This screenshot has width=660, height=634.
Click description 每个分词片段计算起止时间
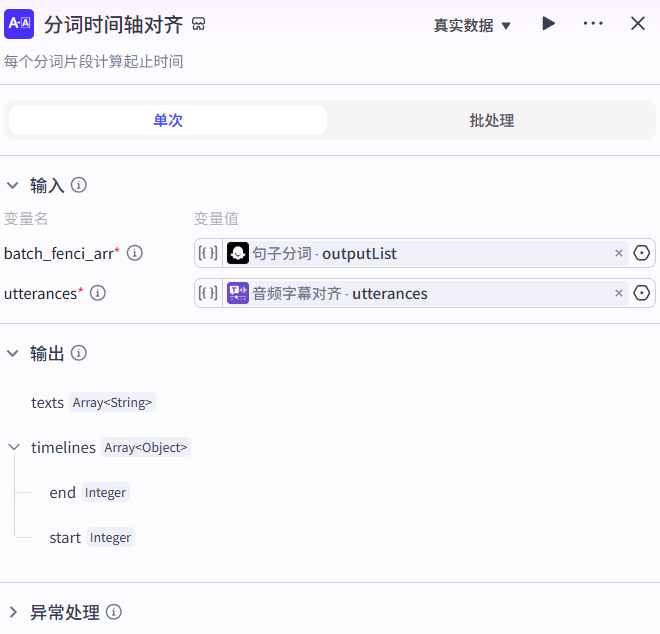pos(93,62)
